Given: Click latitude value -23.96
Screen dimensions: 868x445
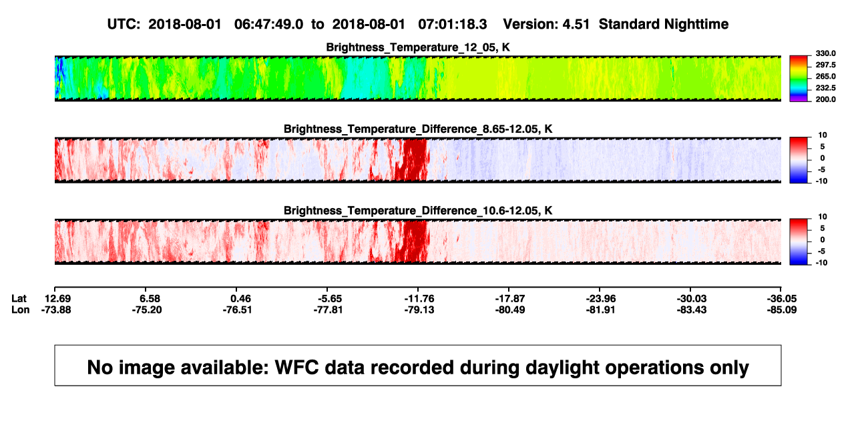Looking at the screenshot, I should point(600,298).
